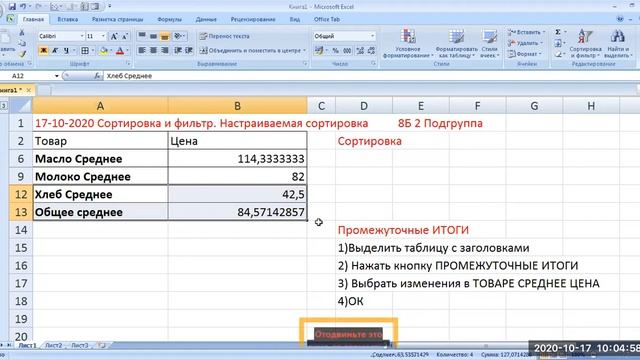Switch to the Разметка страницы tab
This screenshot has height=360, width=640.
click(118, 19)
